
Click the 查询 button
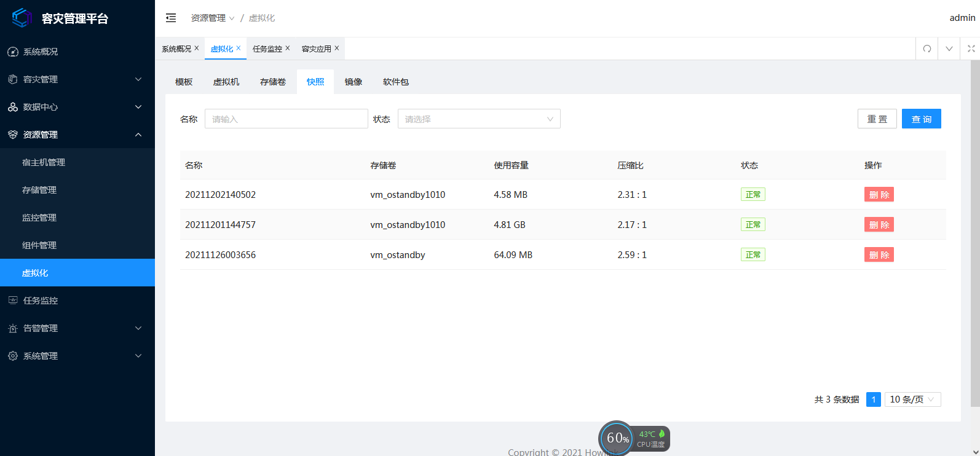922,119
